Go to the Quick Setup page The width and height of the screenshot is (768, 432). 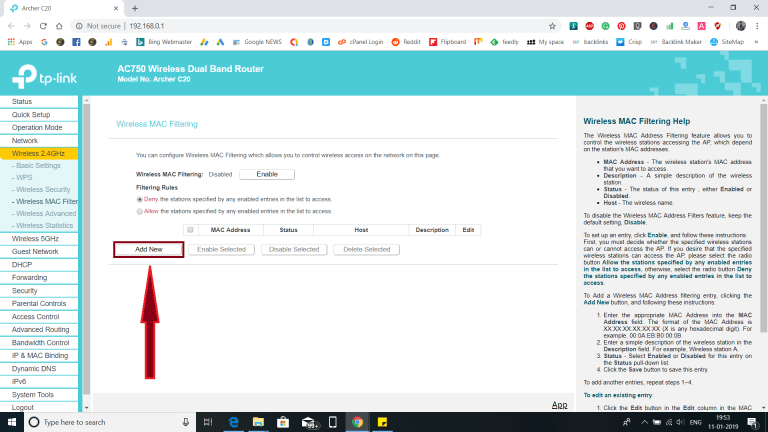pos(31,115)
